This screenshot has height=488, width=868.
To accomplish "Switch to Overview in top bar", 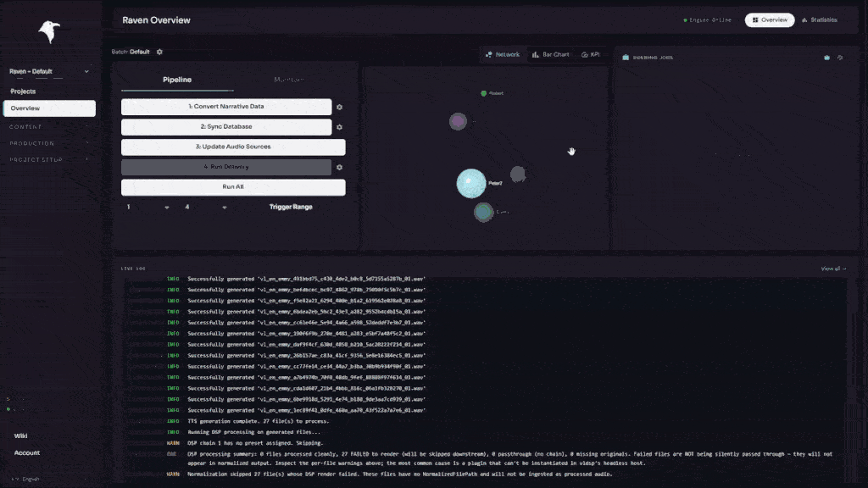I will [x=770, y=20].
